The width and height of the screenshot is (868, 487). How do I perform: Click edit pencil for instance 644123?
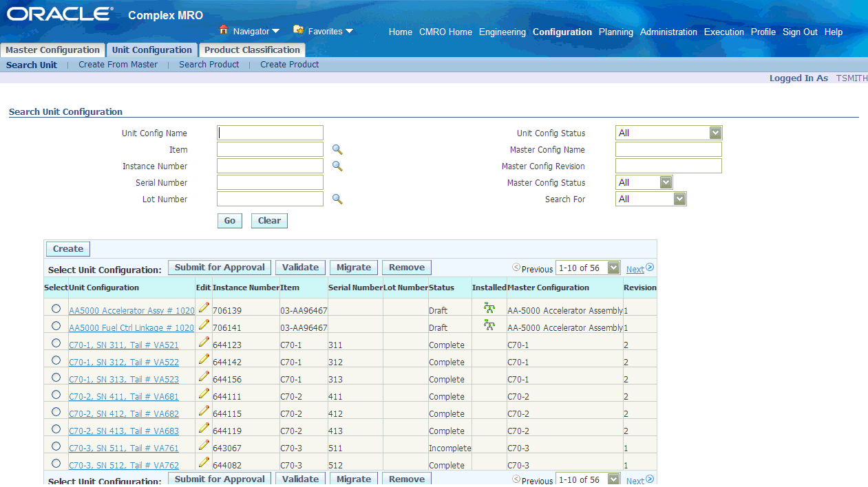tap(204, 342)
